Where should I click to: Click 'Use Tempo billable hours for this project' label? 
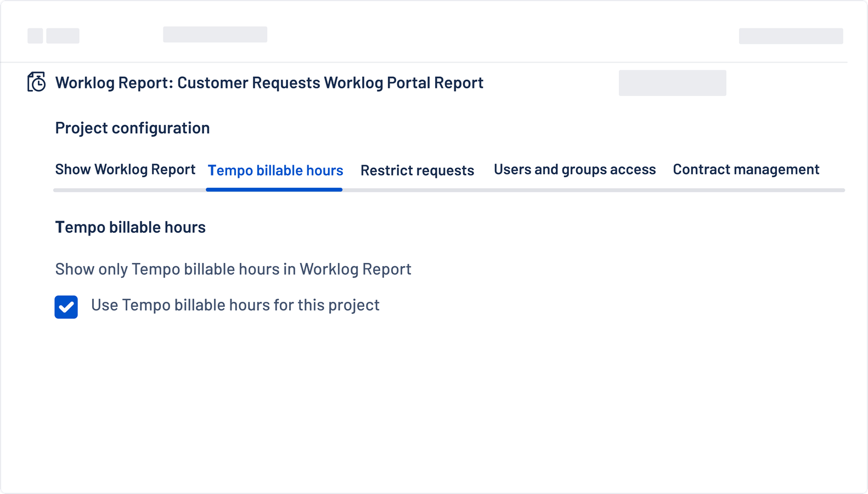(x=235, y=305)
